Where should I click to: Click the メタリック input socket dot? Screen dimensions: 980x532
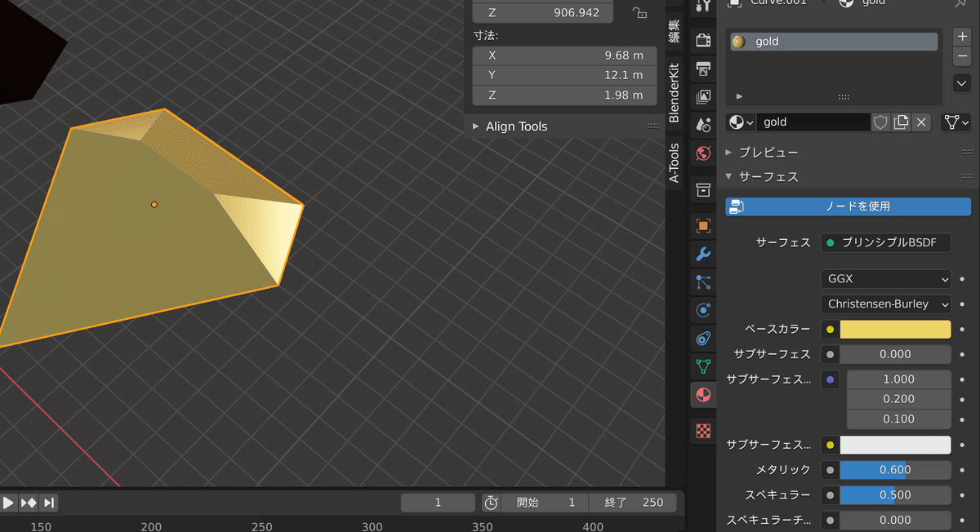point(830,470)
